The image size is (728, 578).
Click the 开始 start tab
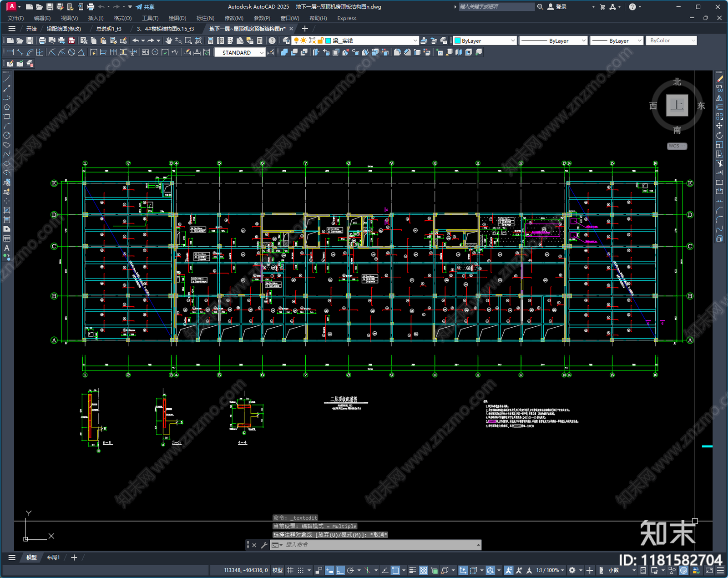31,29
